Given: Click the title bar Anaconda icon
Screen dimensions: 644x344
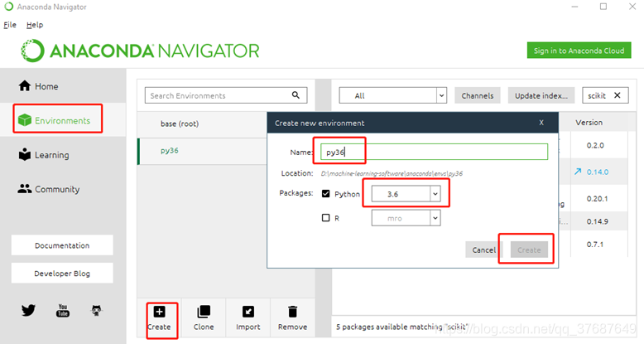Looking at the screenshot, I should click(8, 7).
